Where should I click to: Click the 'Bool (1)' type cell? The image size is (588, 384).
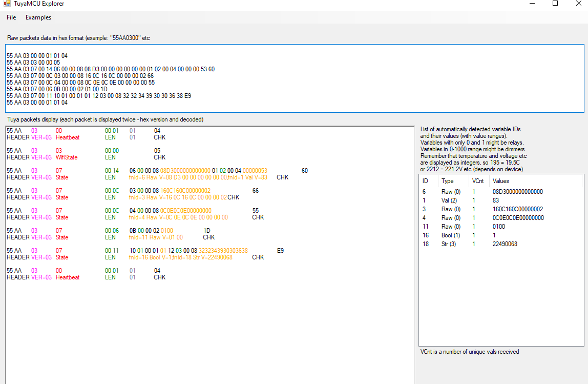[x=451, y=235]
